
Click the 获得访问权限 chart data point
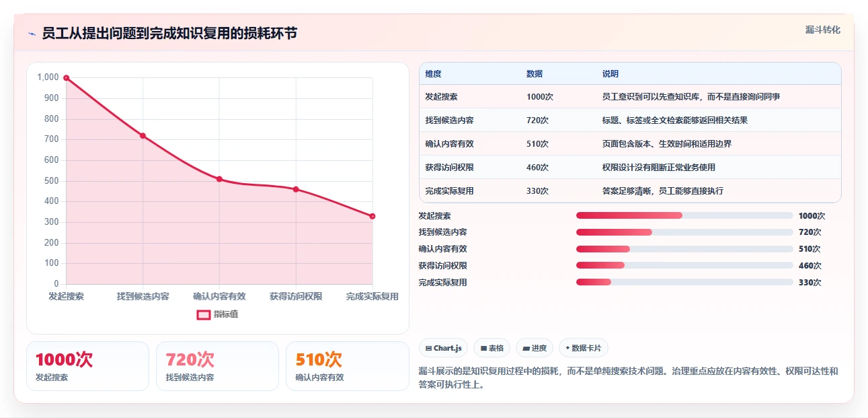(x=296, y=189)
